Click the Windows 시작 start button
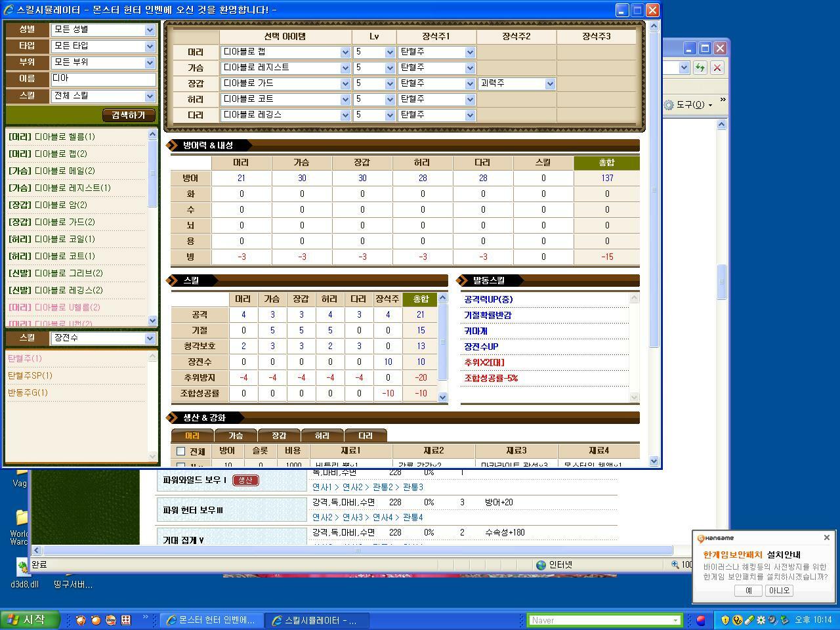Screen dimensions: 840x630 (29, 619)
